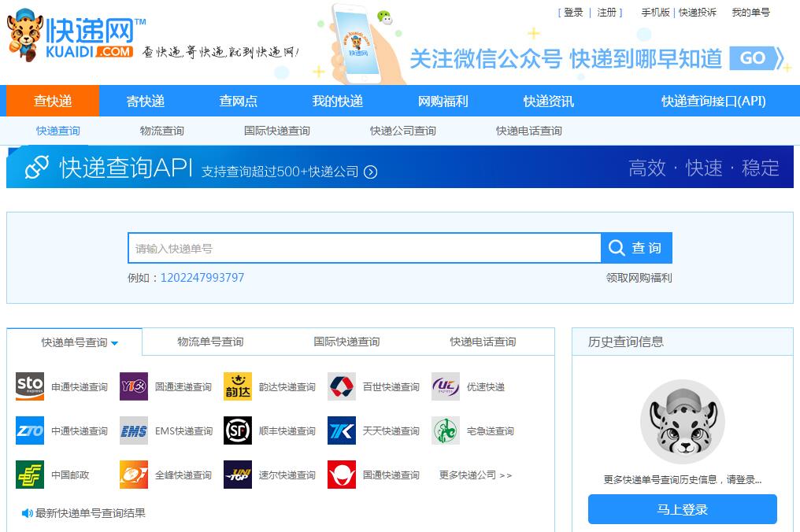Click the STO Shentong express logo icon
800x532 pixels.
tap(30, 386)
